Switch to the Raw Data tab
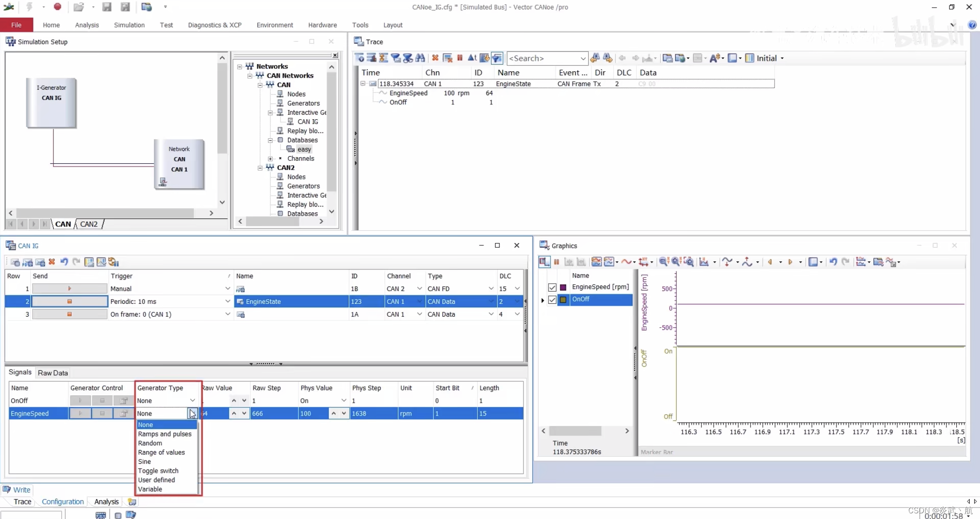980x519 pixels. (x=53, y=373)
